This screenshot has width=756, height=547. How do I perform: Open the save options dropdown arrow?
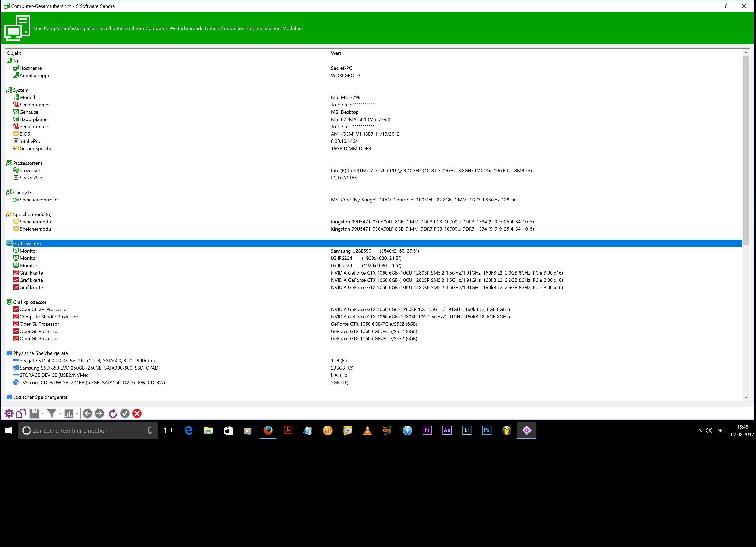43,414
